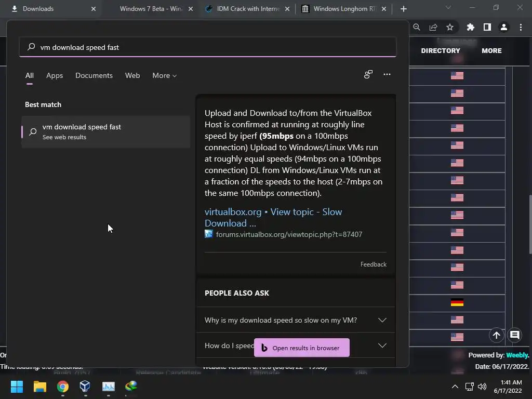Image resolution: width=532 pixels, height=399 pixels.
Task: Open search account options icon
Action: tap(368, 74)
